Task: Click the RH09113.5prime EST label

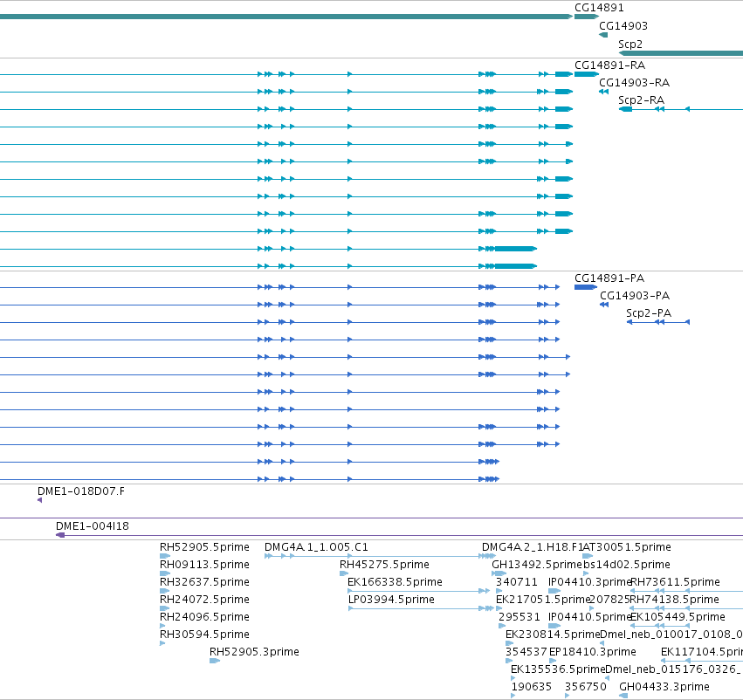Action: pos(204,565)
